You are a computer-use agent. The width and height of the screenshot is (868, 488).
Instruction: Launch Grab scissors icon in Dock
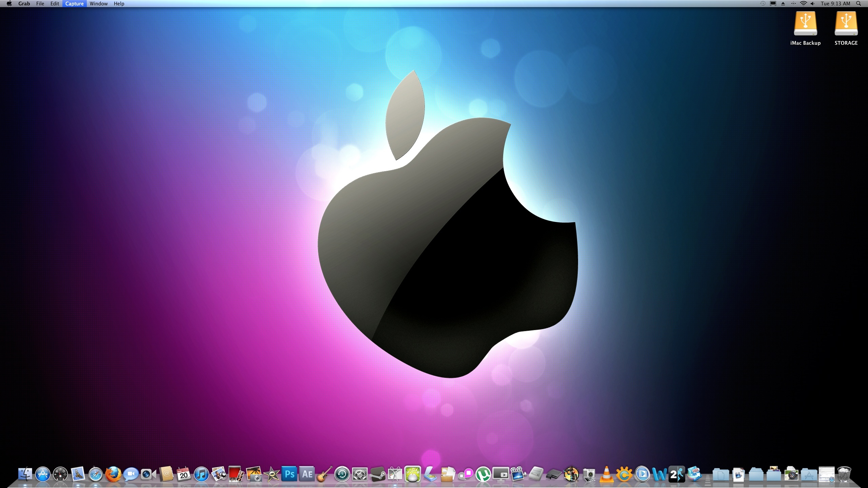(395, 474)
